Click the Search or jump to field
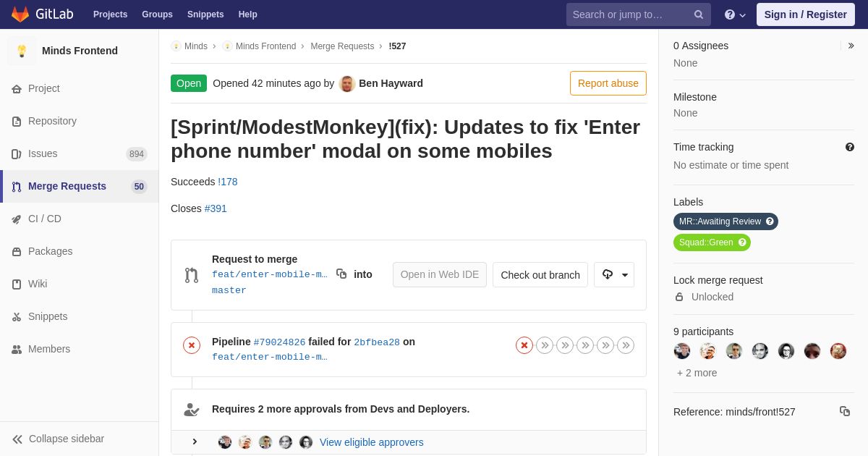 639,14
